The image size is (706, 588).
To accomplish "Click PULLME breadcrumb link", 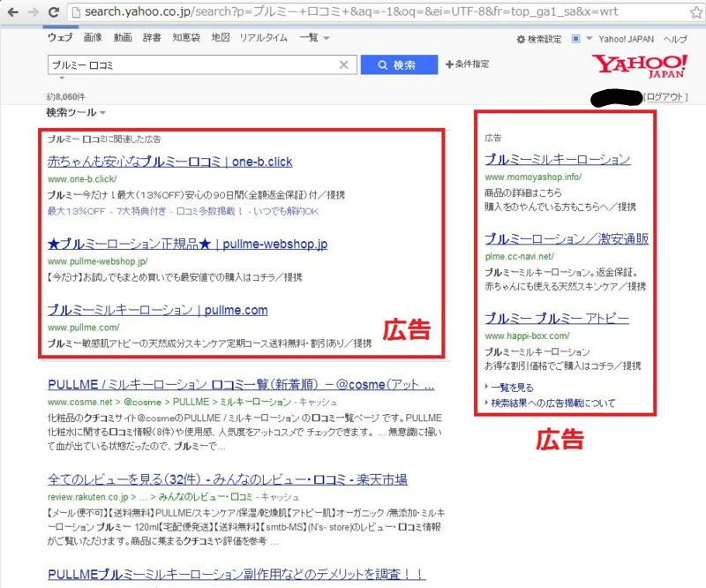I will (x=191, y=402).
